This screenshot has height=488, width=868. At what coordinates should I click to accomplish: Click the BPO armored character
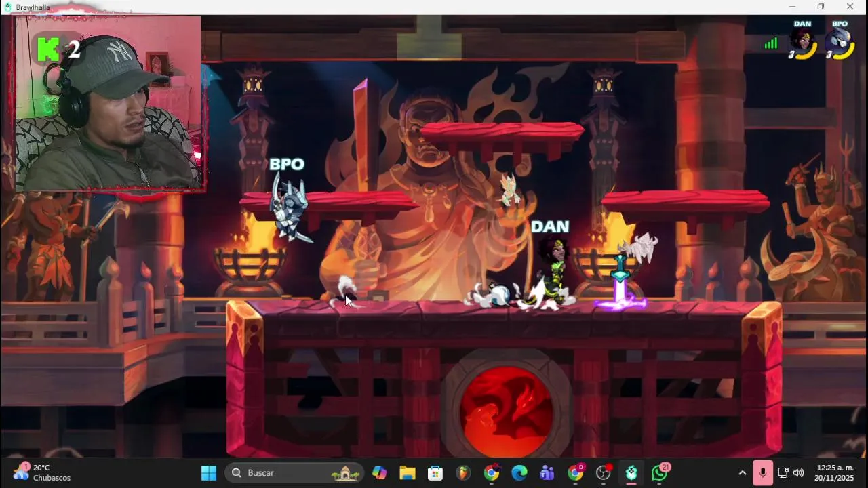(290, 209)
